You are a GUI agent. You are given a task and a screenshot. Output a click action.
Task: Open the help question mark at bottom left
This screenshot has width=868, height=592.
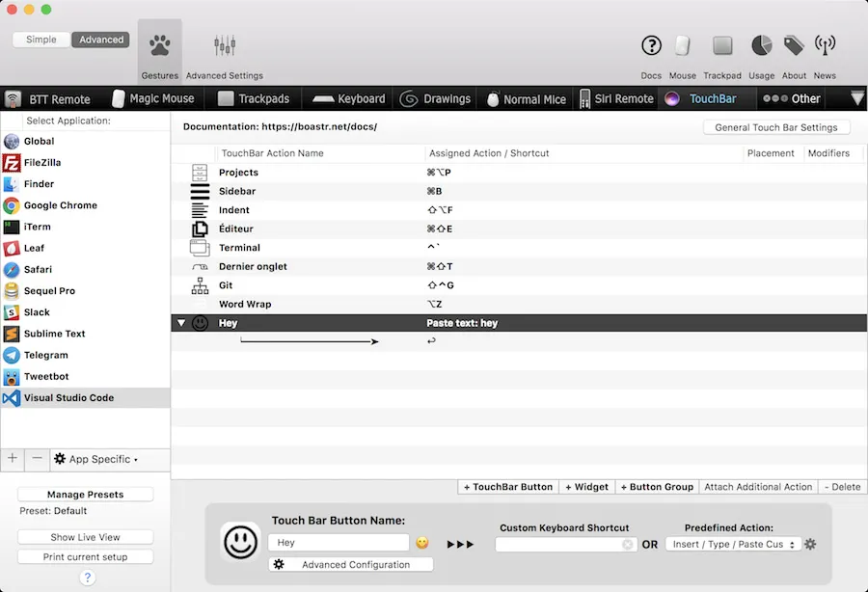pyautogui.click(x=87, y=578)
